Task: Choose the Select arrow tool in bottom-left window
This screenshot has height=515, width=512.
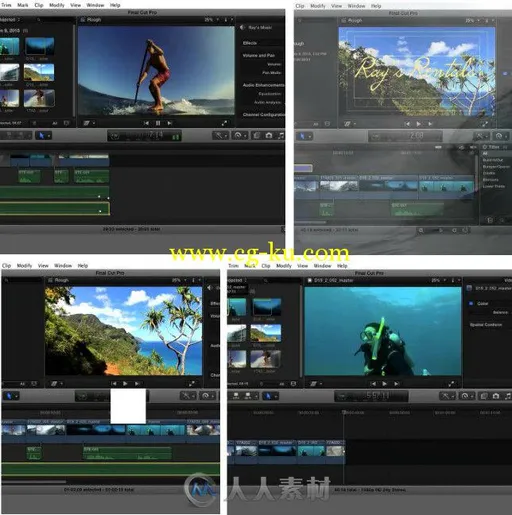Action: 11,396
